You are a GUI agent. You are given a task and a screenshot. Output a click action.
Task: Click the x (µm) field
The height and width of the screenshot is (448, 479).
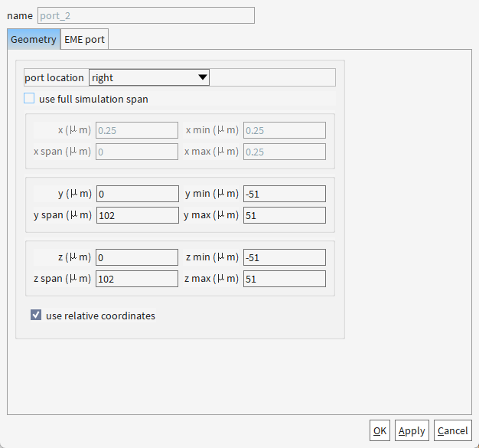[x=137, y=130]
